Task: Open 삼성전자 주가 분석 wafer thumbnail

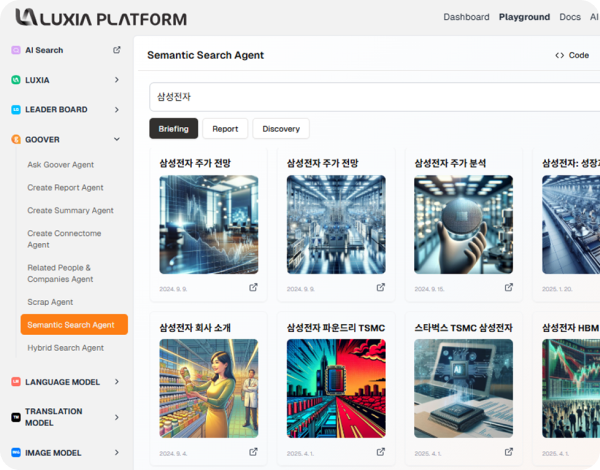Action: point(463,225)
